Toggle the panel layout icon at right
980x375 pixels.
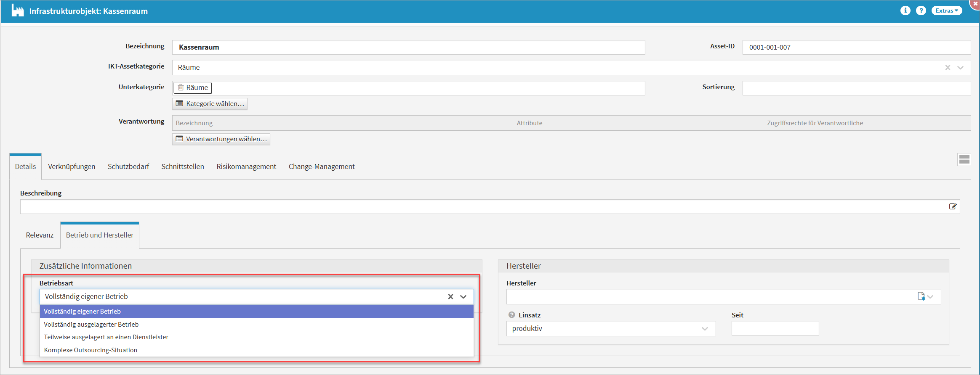964,159
